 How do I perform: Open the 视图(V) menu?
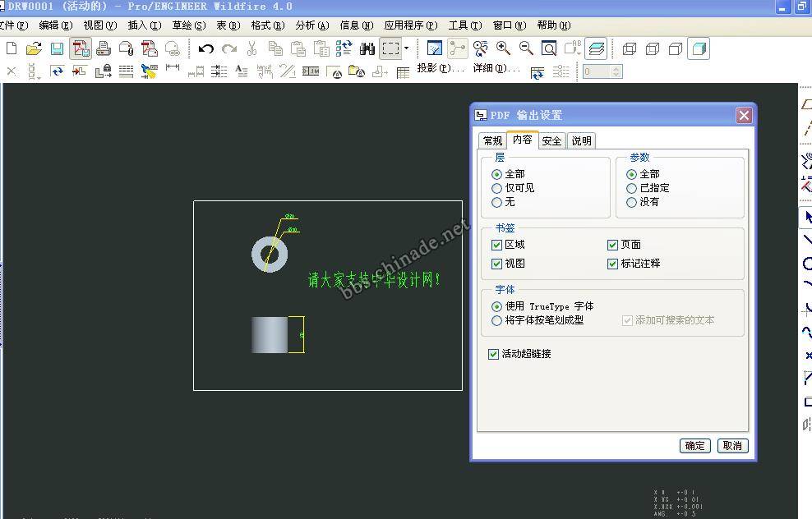tap(99, 25)
